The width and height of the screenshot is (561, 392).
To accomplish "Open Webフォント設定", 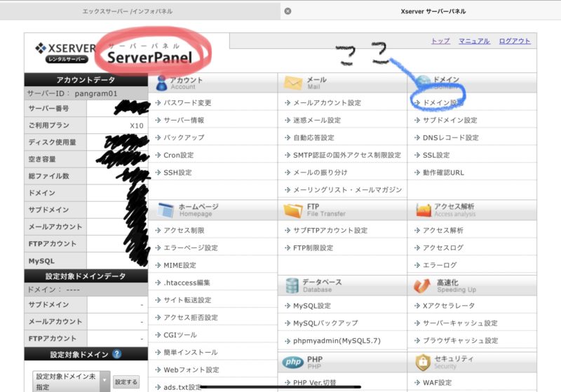I will click(x=191, y=370).
